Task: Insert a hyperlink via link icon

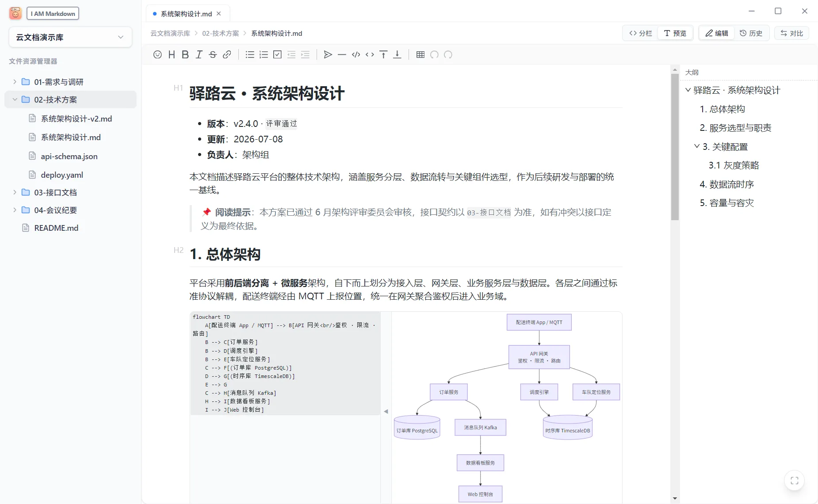Action: [x=227, y=54]
